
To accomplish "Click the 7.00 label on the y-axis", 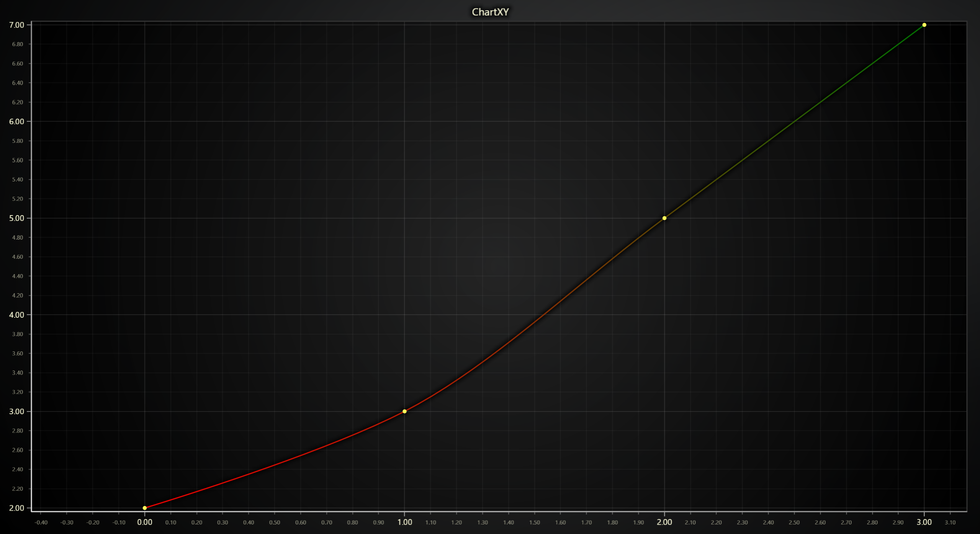I will [17, 25].
